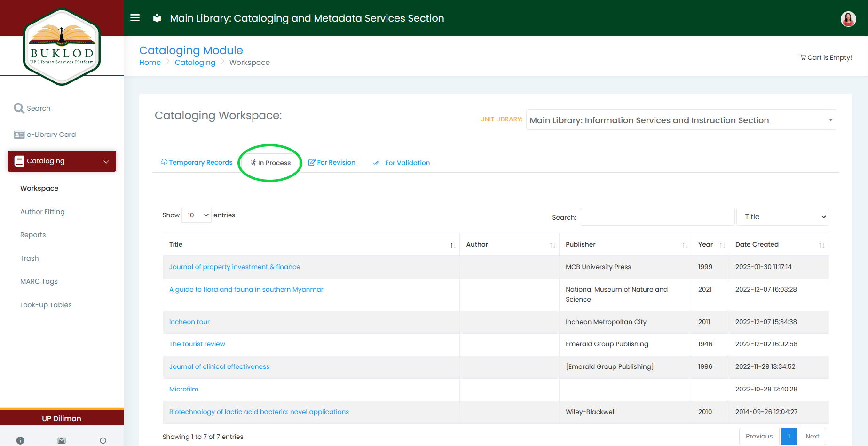Click inside the Search input box
This screenshot has width=868, height=446.
[x=656, y=217]
